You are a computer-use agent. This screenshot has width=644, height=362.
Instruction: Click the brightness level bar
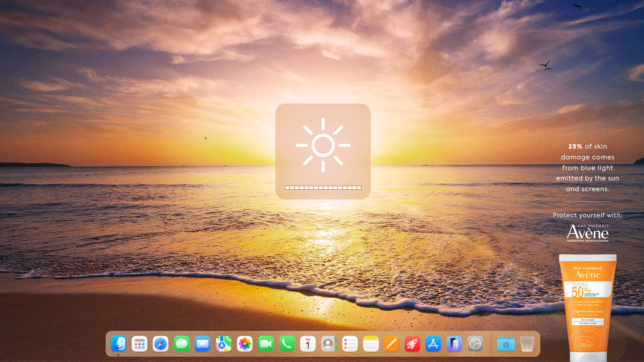pyautogui.click(x=323, y=188)
